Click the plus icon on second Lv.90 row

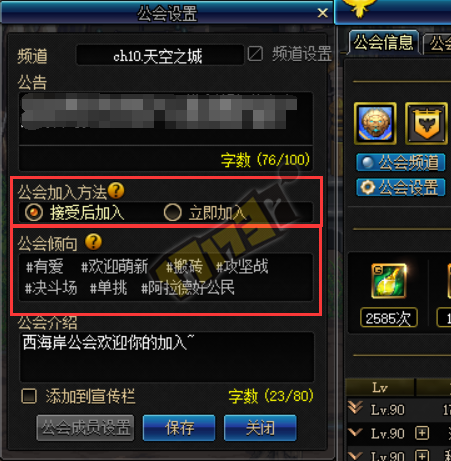pyautogui.click(x=422, y=433)
